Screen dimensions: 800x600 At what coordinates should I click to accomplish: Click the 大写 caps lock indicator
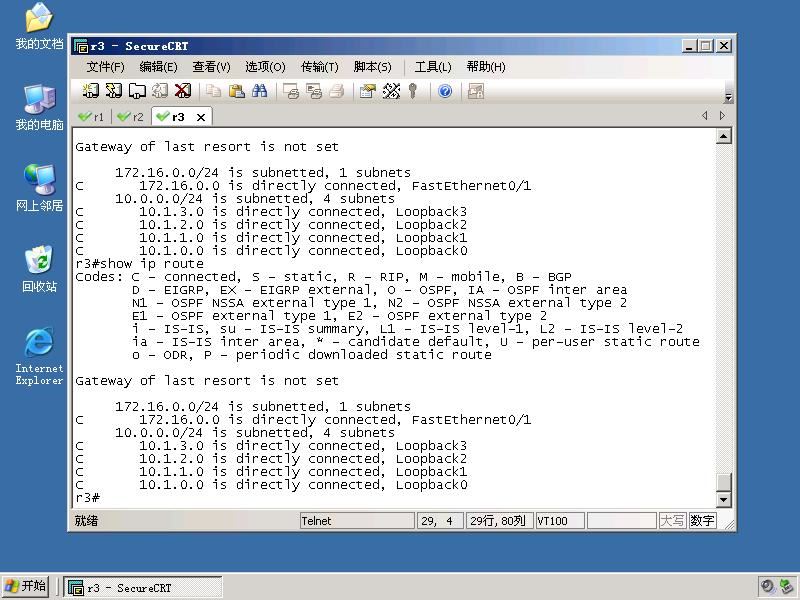(672, 521)
